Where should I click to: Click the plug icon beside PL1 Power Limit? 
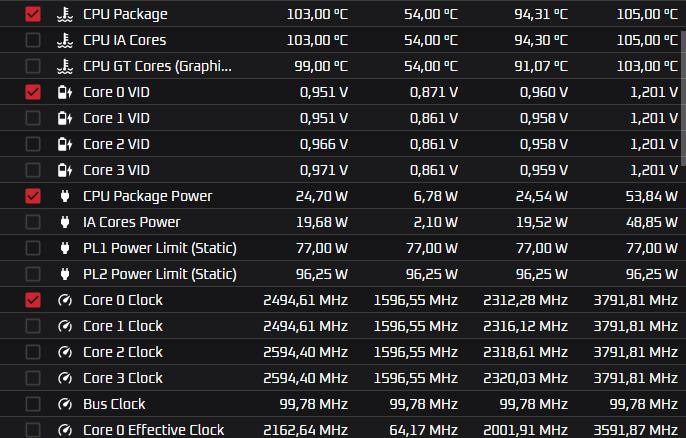64,248
